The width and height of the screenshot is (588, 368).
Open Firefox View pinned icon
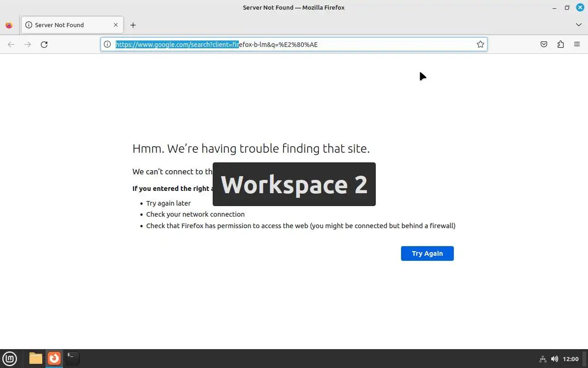(x=9, y=25)
